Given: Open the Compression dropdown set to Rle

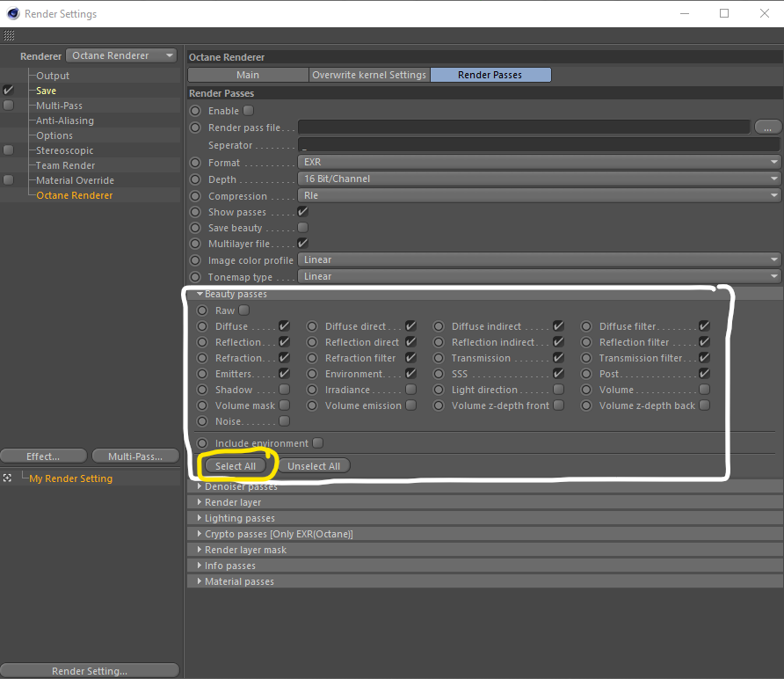Looking at the screenshot, I should (539, 195).
